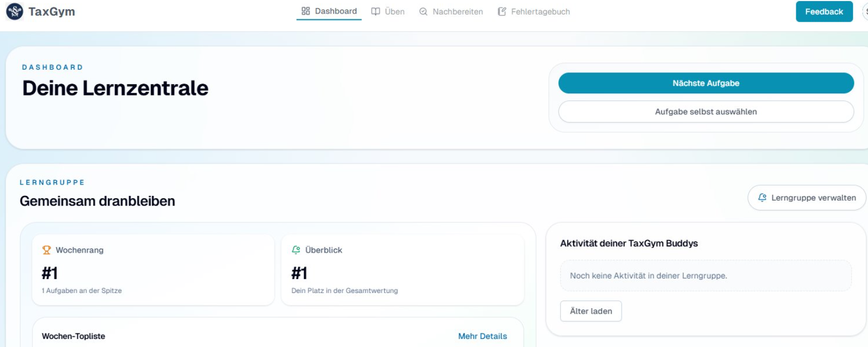Click 'Dein Platz in der Gesamtwertung' text

pos(345,290)
